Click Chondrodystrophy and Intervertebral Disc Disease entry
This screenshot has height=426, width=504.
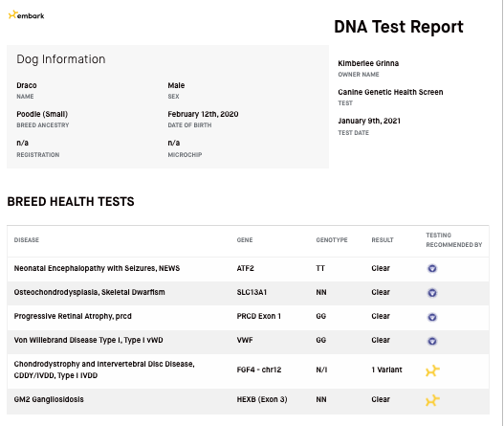(x=104, y=370)
